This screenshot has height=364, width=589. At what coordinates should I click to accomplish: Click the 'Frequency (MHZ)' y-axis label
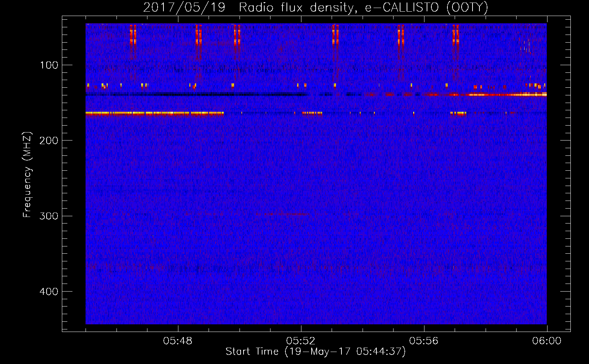tap(27, 175)
